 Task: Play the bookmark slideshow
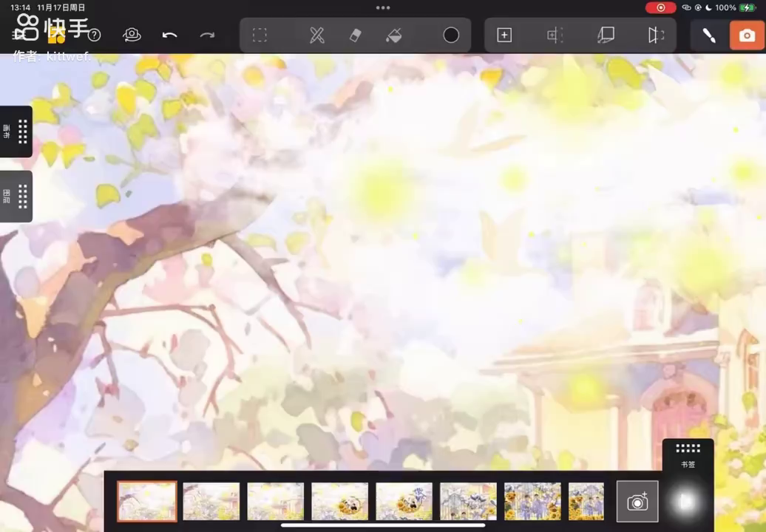pyautogui.click(x=685, y=502)
